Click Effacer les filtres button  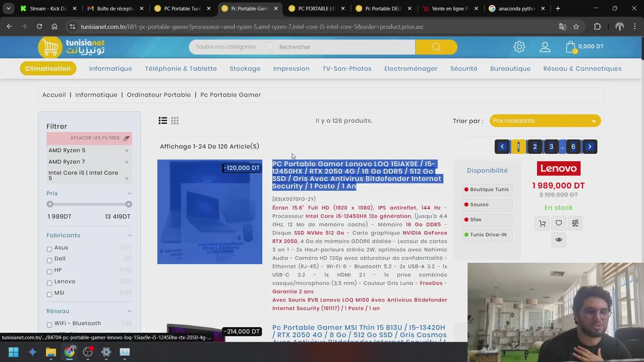(89, 138)
